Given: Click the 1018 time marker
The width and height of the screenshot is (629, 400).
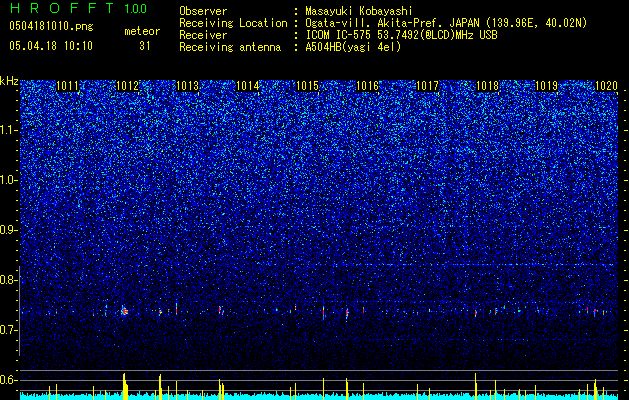Looking at the screenshot, I should pyautogui.click(x=487, y=86).
